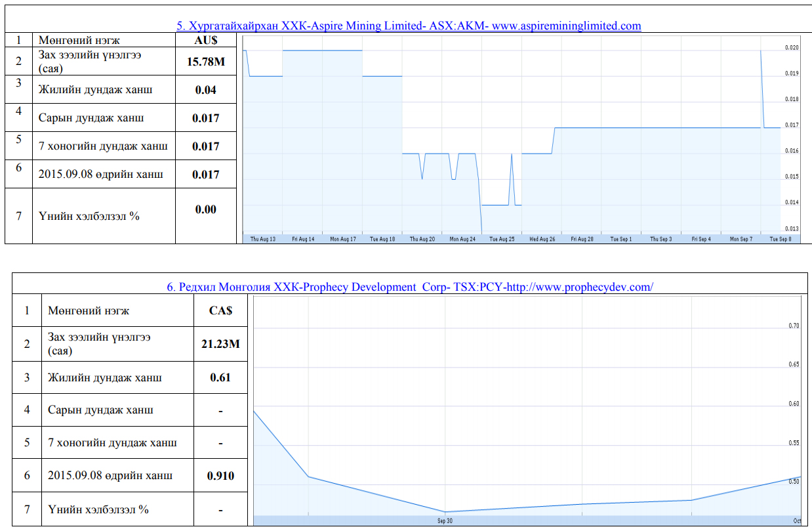The height and width of the screenshot is (531, 812).
Task: Click the 0.020 y-axis label
Action: point(791,48)
